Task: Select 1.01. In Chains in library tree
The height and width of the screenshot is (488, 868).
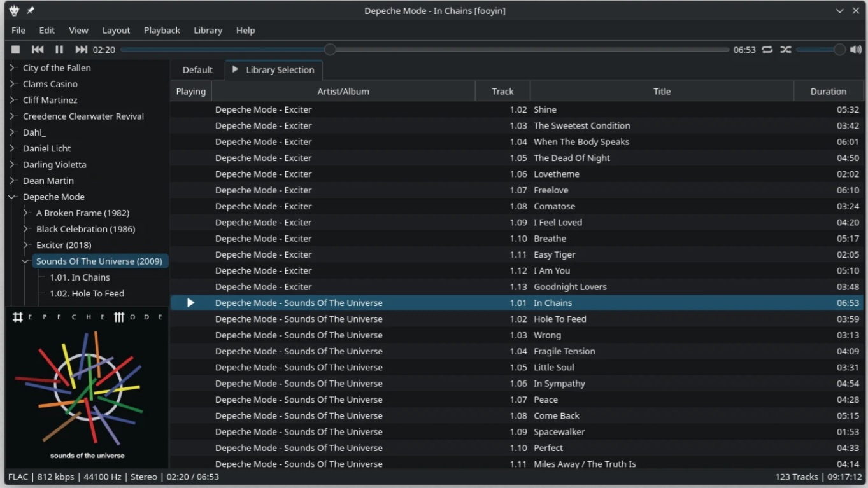Action: (80, 277)
